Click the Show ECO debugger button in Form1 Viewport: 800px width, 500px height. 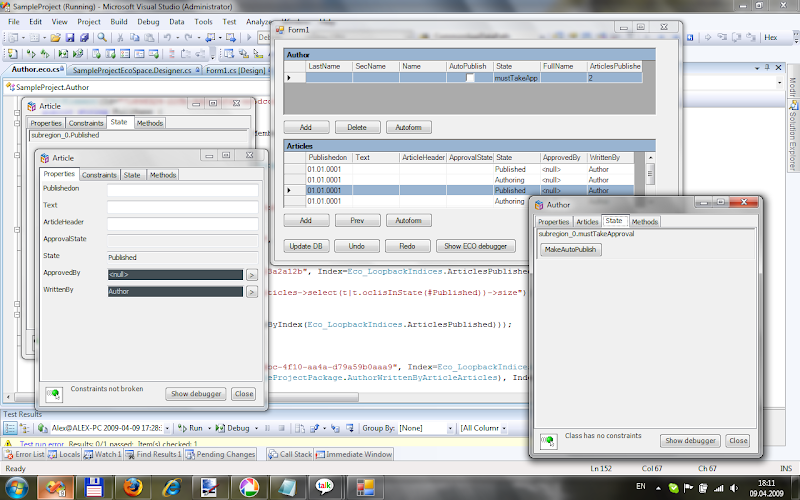coord(475,246)
